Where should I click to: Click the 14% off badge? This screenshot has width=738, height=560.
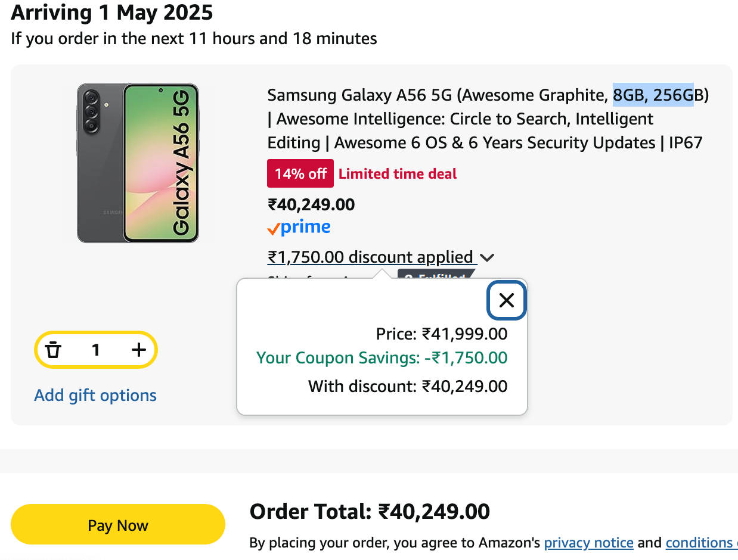tap(300, 174)
